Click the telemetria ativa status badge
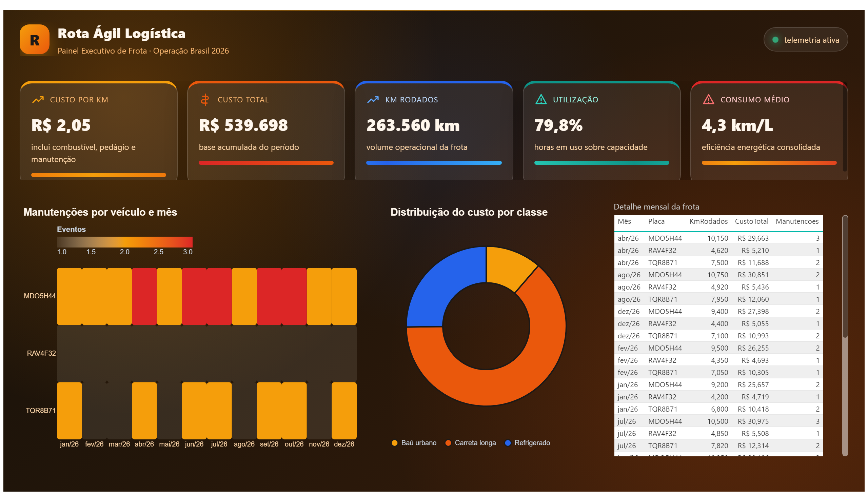Image resolution: width=868 pixels, height=495 pixels. tap(805, 39)
